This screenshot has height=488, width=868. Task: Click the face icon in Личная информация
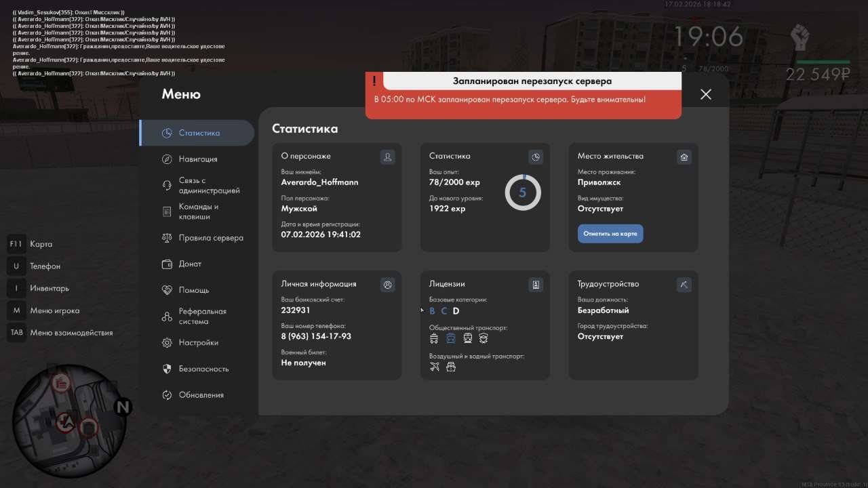(387, 285)
